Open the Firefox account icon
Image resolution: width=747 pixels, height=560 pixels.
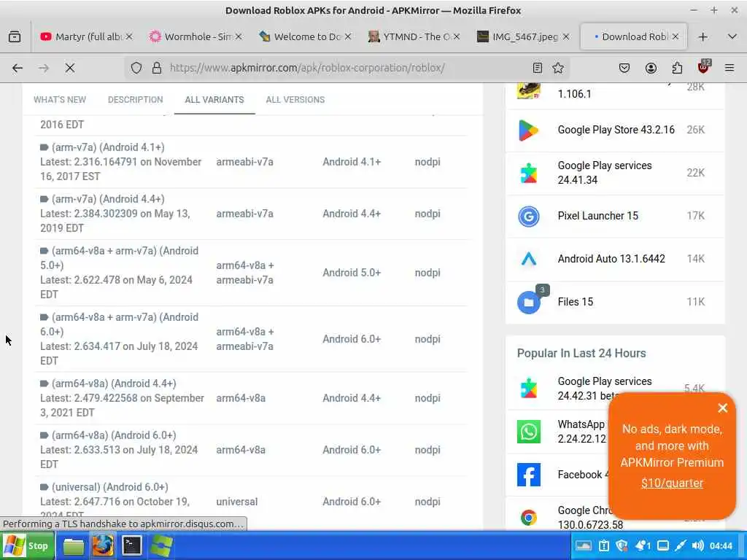point(651,68)
